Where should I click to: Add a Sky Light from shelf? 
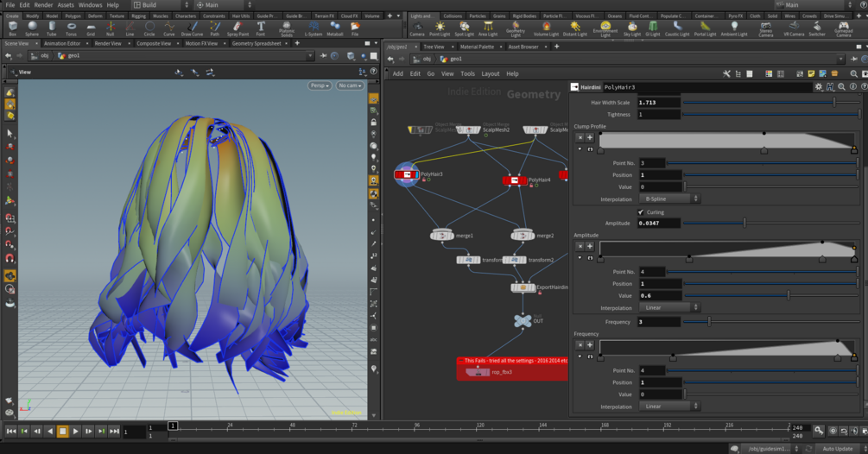point(631,28)
